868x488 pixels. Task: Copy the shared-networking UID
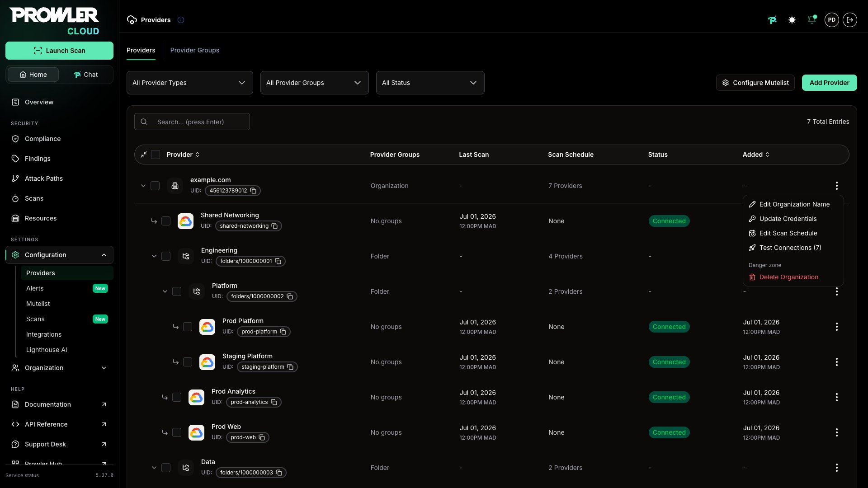pyautogui.click(x=274, y=226)
